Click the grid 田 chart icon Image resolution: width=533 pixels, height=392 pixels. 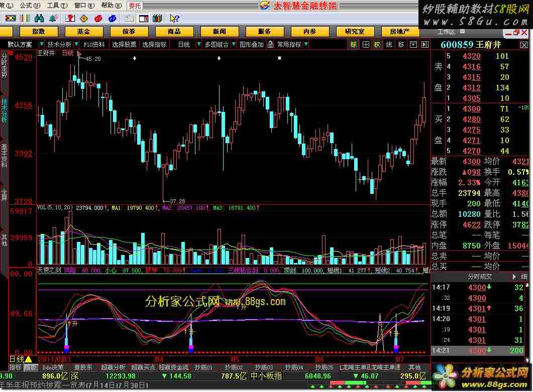[x=366, y=45]
